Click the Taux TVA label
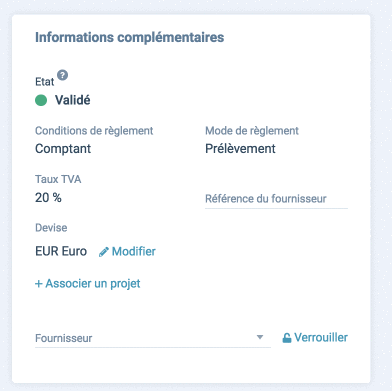The width and height of the screenshot is (392, 391). click(58, 179)
